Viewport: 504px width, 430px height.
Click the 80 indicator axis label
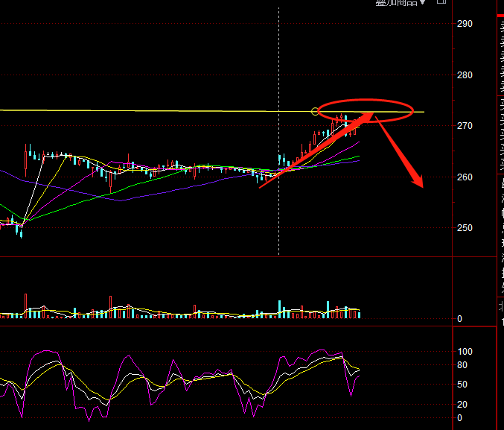(462, 365)
